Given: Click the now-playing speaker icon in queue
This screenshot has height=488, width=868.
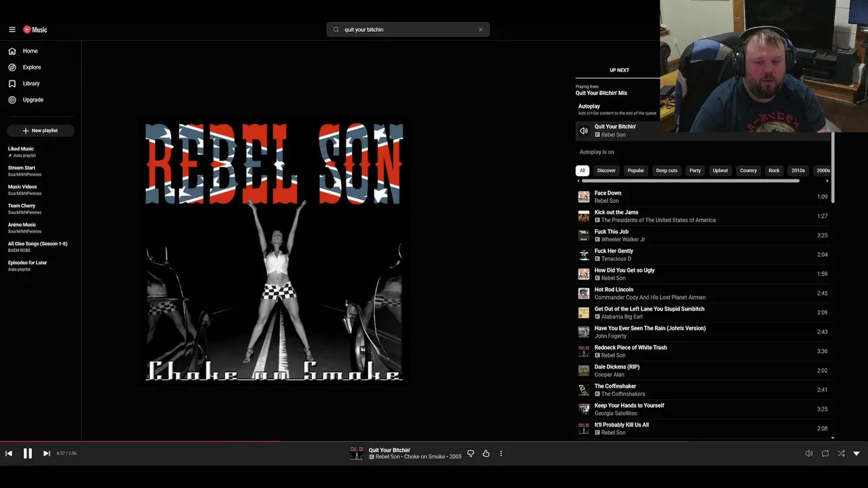Looking at the screenshot, I should 584,131.
